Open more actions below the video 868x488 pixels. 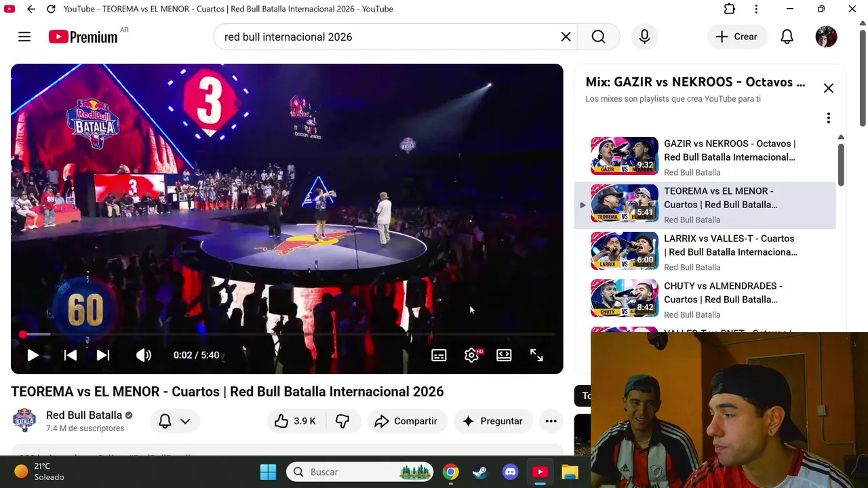(x=551, y=421)
